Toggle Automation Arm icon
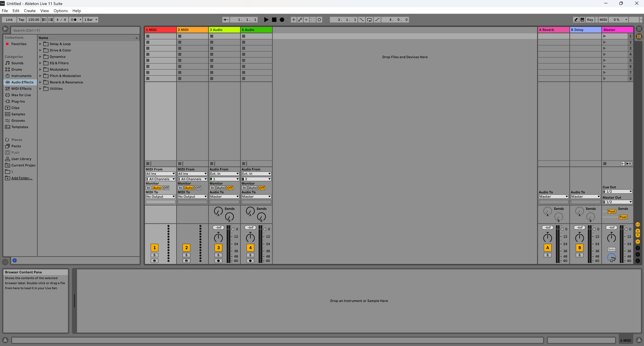Image resolution: width=644 pixels, height=346 pixels. pyautogui.click(x=300, y=20)
